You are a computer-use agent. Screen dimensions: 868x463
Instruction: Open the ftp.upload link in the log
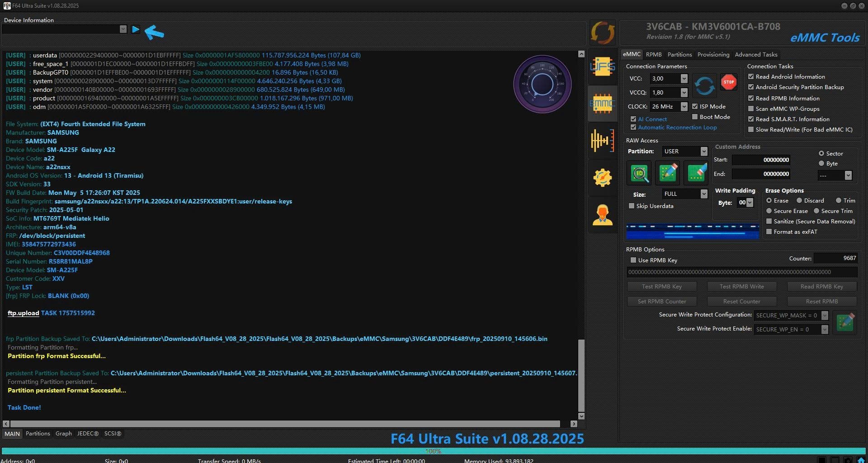pos(23,313)
